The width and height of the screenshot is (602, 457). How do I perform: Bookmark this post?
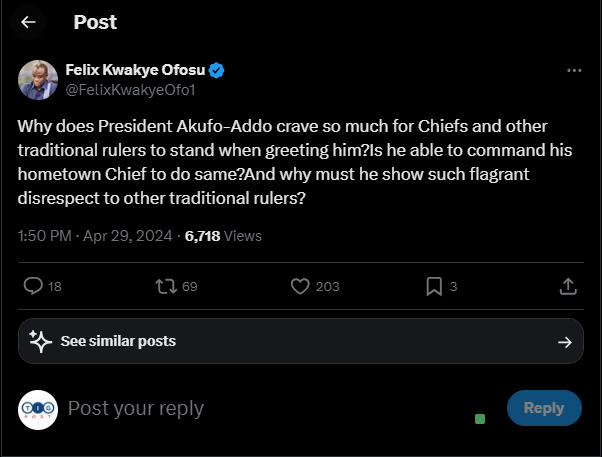(x=434, y=287)
